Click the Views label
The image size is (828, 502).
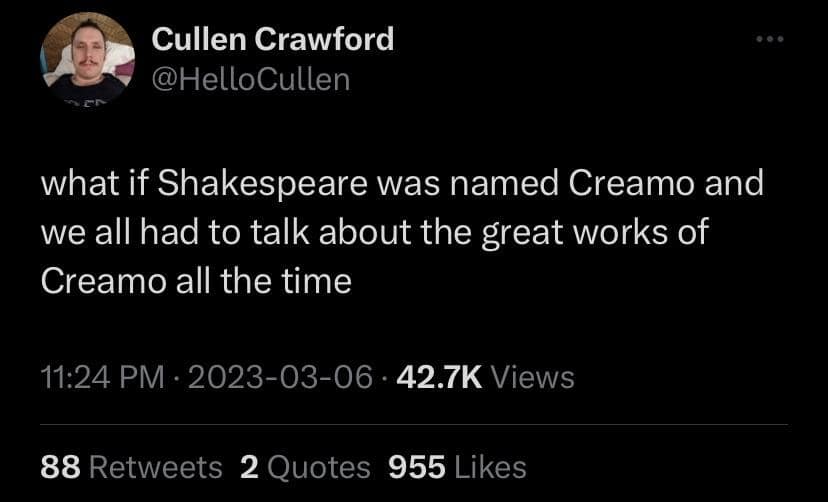534,377
